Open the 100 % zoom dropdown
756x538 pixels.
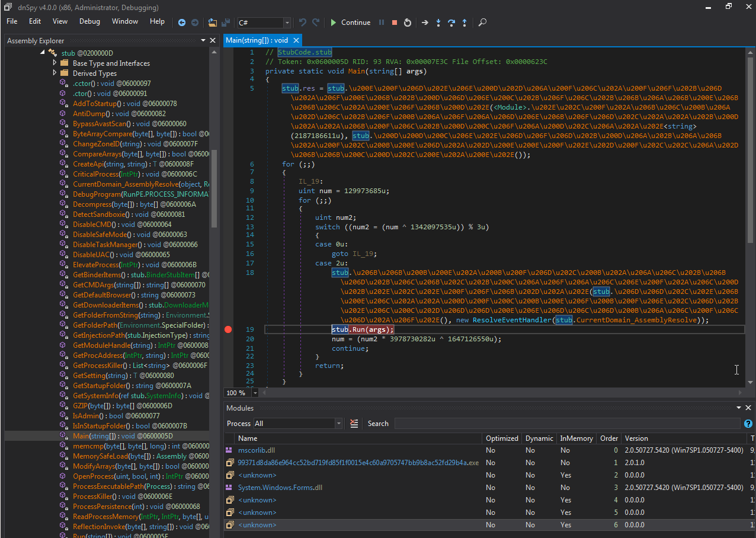[x=255, y=393]
